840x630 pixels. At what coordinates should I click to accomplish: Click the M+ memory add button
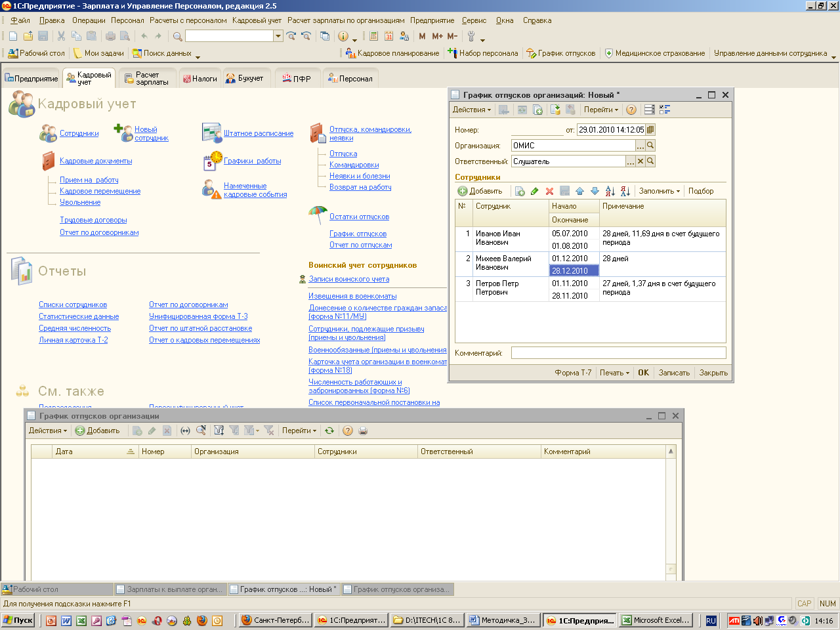(x=438, y=36)
